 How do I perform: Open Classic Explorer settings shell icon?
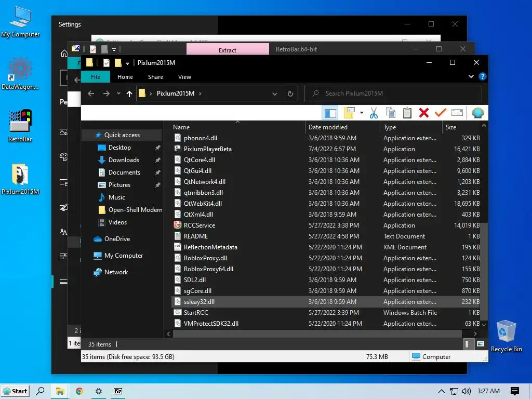click(478, 113)
